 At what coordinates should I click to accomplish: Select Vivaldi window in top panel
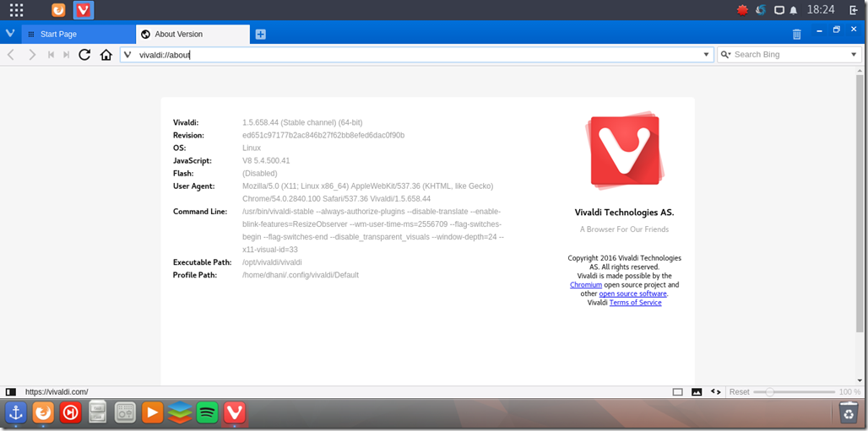[x=84, y=10]
